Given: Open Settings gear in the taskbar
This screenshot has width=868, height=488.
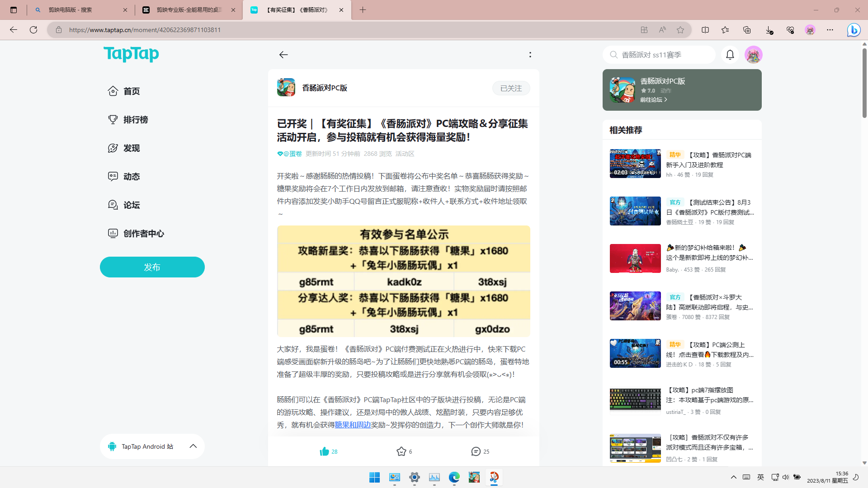Looking at the screenshot, I should click(x=414, y=477).
